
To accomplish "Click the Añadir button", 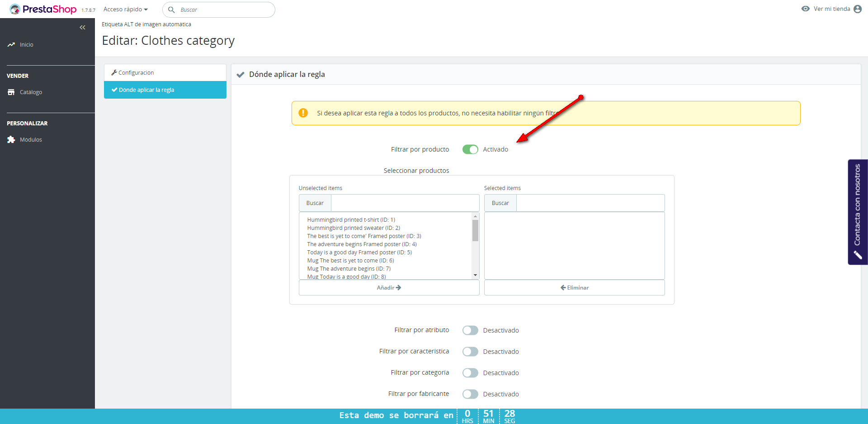I will (x=389, y=288).
